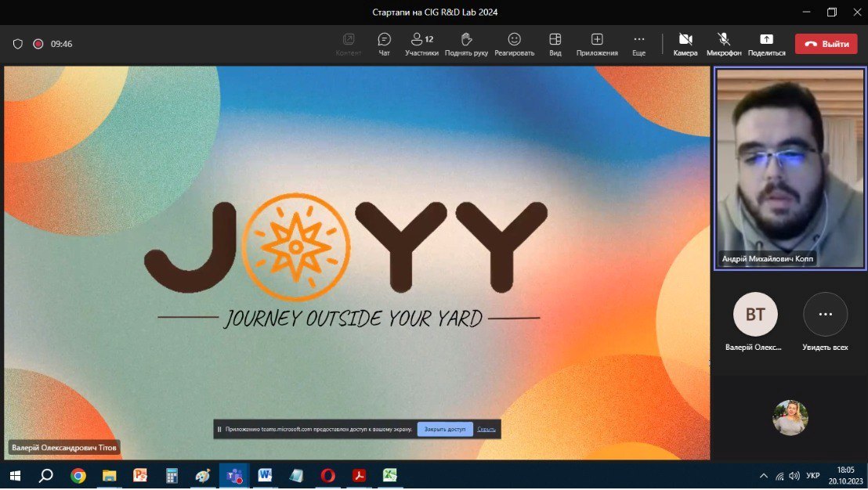Open Calculator from taskbar
This screenshot has height=490, width=868.
(172, 476)
